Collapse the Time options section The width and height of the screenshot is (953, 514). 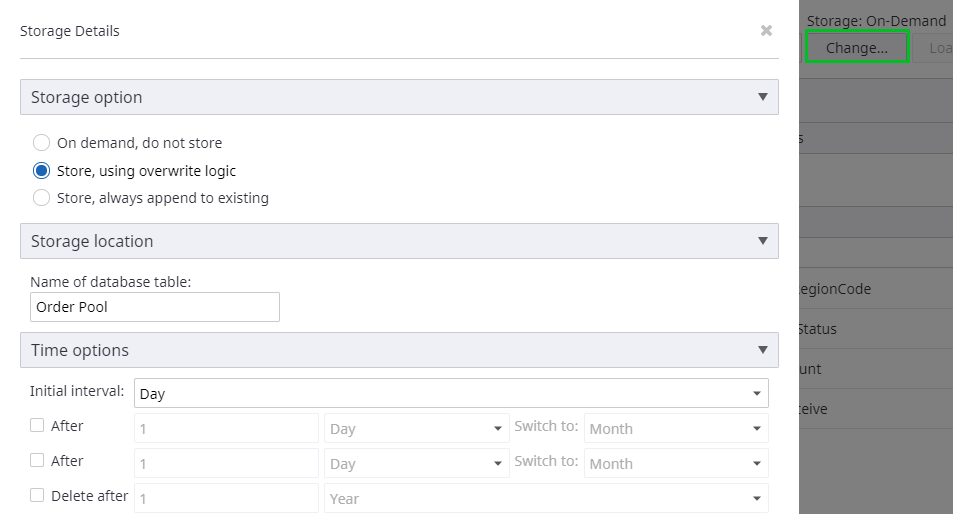tap(763, 350)
